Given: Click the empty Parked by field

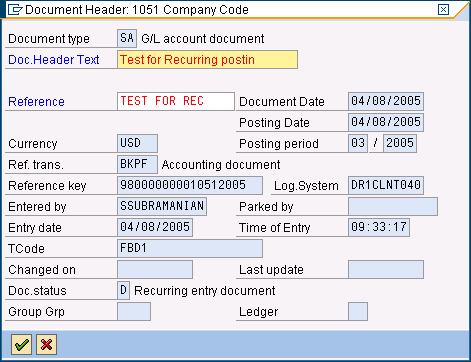Looking at the screenshot, I should coord(393,206).
